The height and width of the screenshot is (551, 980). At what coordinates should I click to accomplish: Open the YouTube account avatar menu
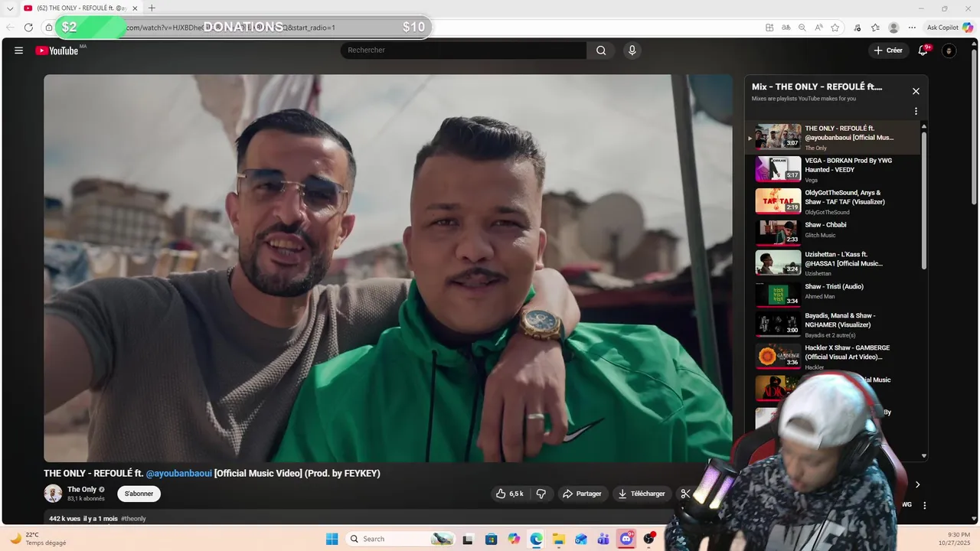coord(949,51)
